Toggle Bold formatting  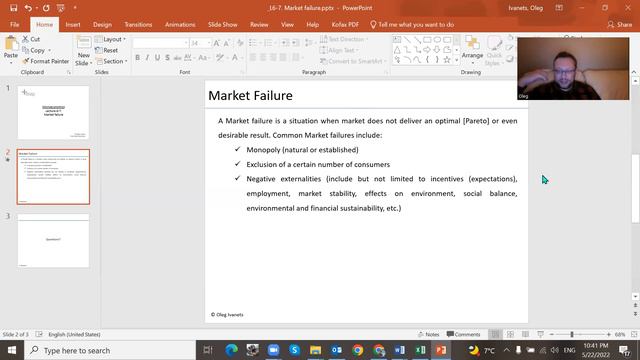point(138,58)
